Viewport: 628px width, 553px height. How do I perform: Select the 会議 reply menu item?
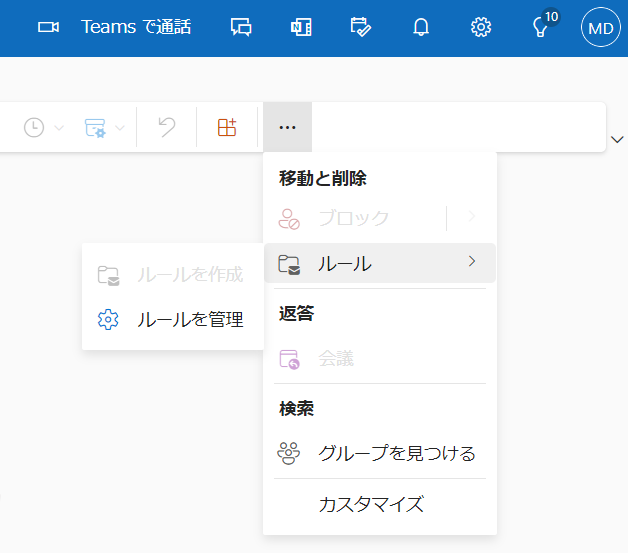(380, 358)
